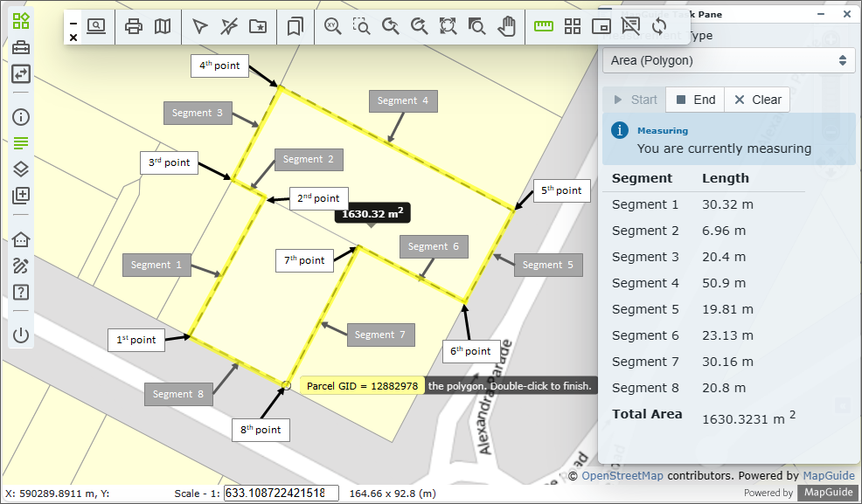862x504 pixels.
Task: Open the Area (Polygon) measurement type dropdown
Action: 728,60
